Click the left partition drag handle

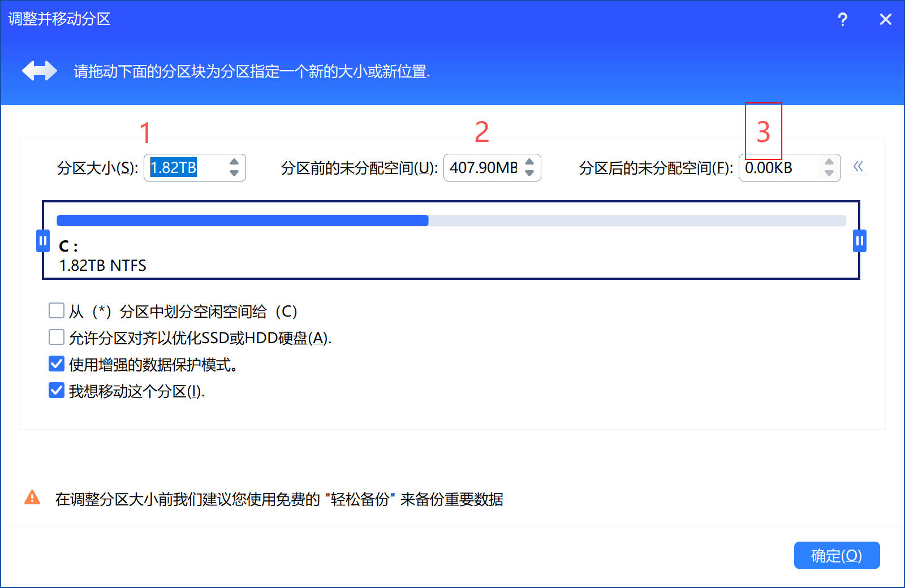[x=43, y=241]
